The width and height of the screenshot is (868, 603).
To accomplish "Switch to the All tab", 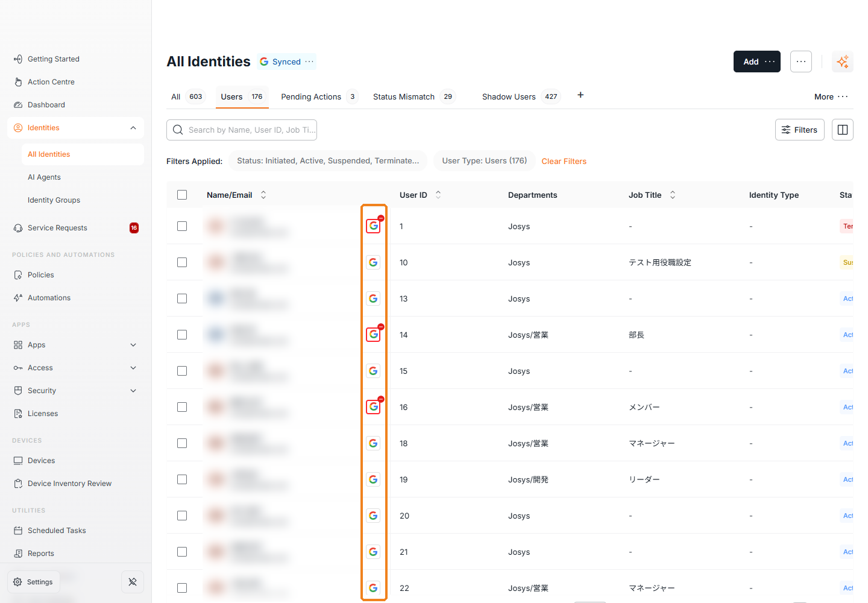I will (x=188, y=96).
